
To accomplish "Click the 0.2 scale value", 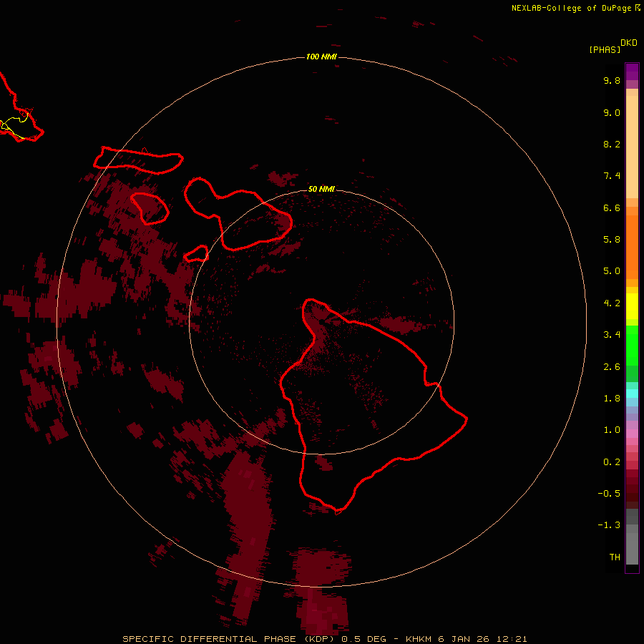I will 612,462.
